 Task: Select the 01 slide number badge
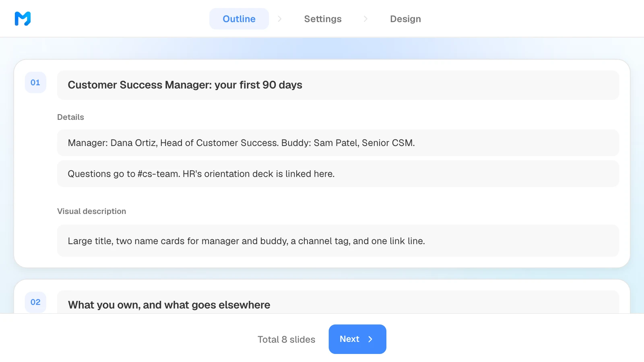click(x=35, y=82)
